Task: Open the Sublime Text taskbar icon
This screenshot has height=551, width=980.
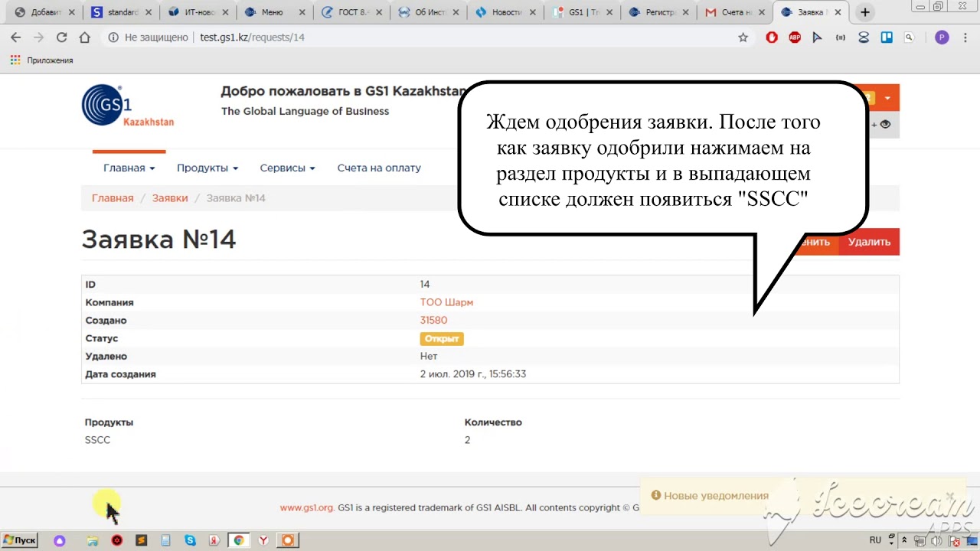Action: 141,540
